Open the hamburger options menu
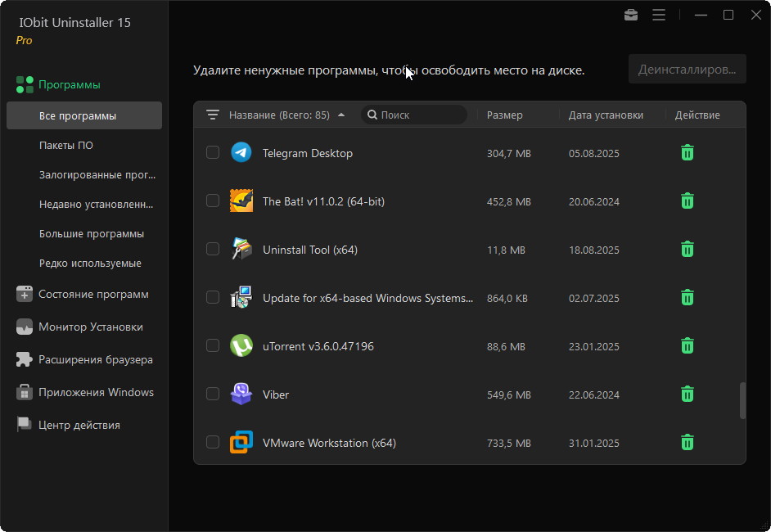 (659, 16)
